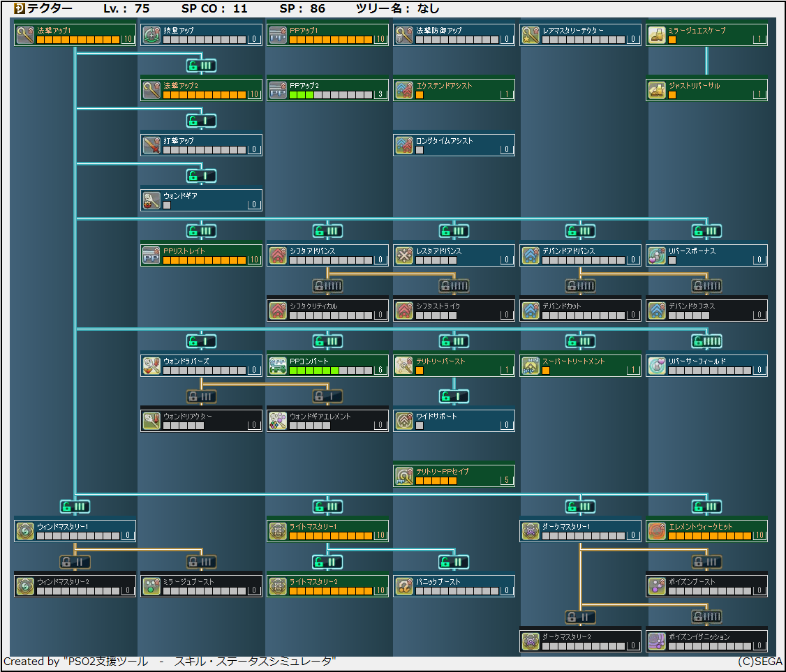Viewport: 786px width, 672px height.
Task: Select the 法撃防御アップ skill icon
Action: (404, 35)
